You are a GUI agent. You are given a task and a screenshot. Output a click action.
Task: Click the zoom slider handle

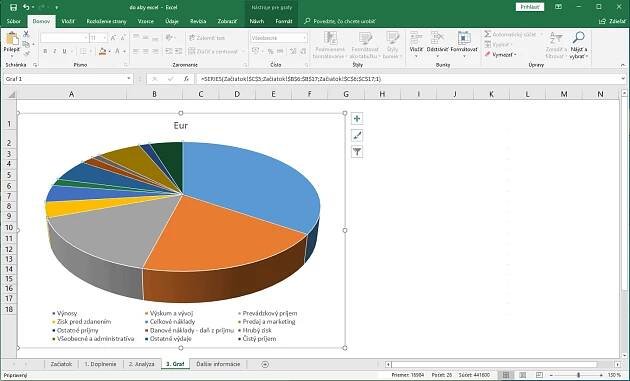pyautogui.click(x=579, y=375)
